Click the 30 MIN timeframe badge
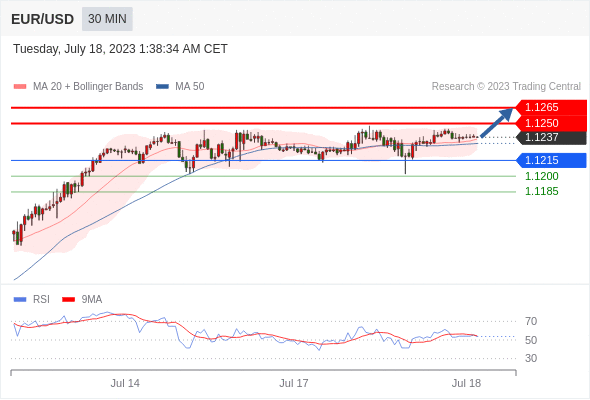 (107, 19)
